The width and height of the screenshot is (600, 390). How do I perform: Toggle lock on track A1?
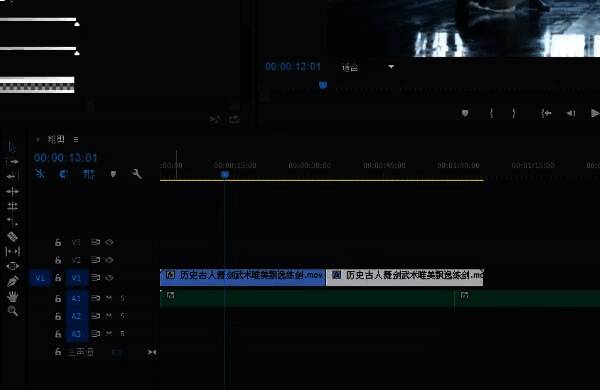tap(58, 298)
